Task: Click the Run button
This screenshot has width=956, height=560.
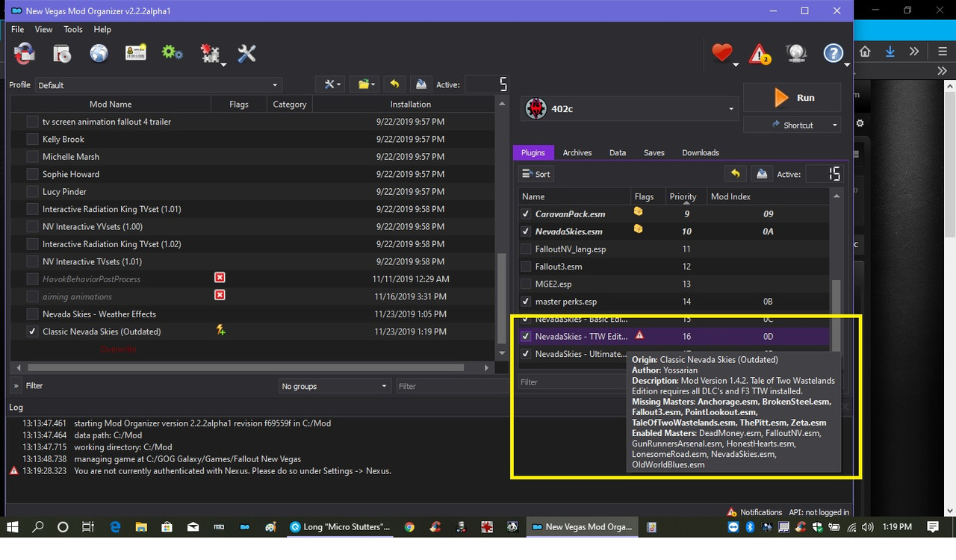Action: (x=792, y=98)
